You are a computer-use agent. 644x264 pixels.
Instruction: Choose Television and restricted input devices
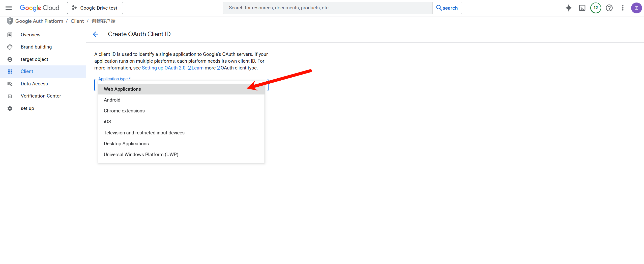point(181,133)
